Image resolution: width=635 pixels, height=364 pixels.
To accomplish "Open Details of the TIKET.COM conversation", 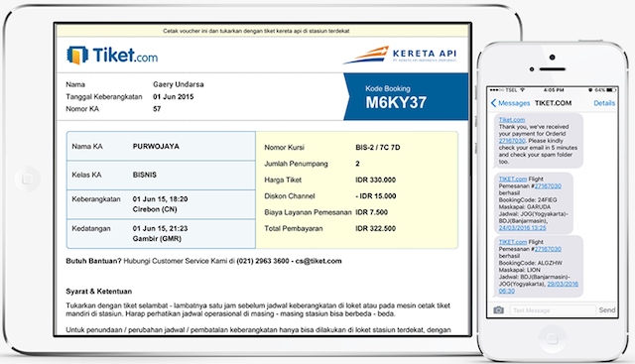I will click(604, 103).
